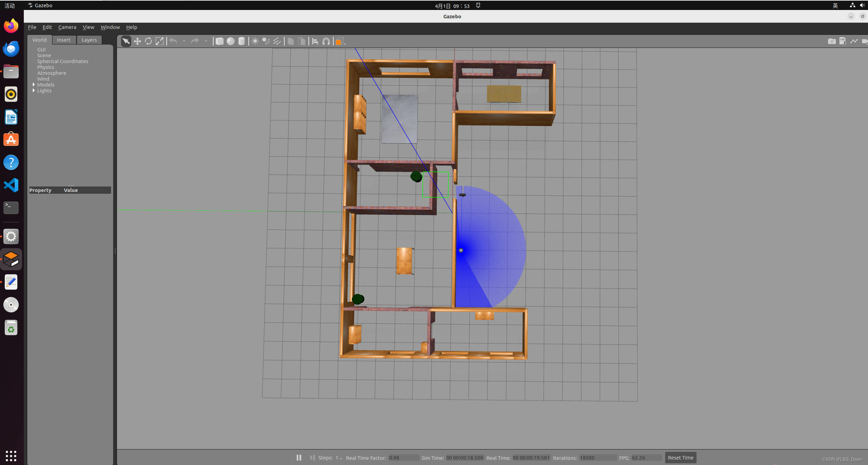The height and width of the screenshot is (465, 868).
Task: Insert a box into the scene
Action: tap(220, 41)
